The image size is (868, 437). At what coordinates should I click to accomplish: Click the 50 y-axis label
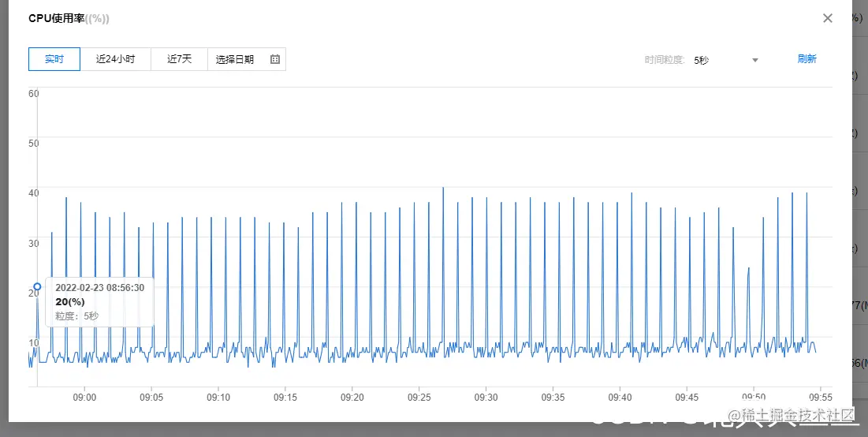tap(34, 144)
